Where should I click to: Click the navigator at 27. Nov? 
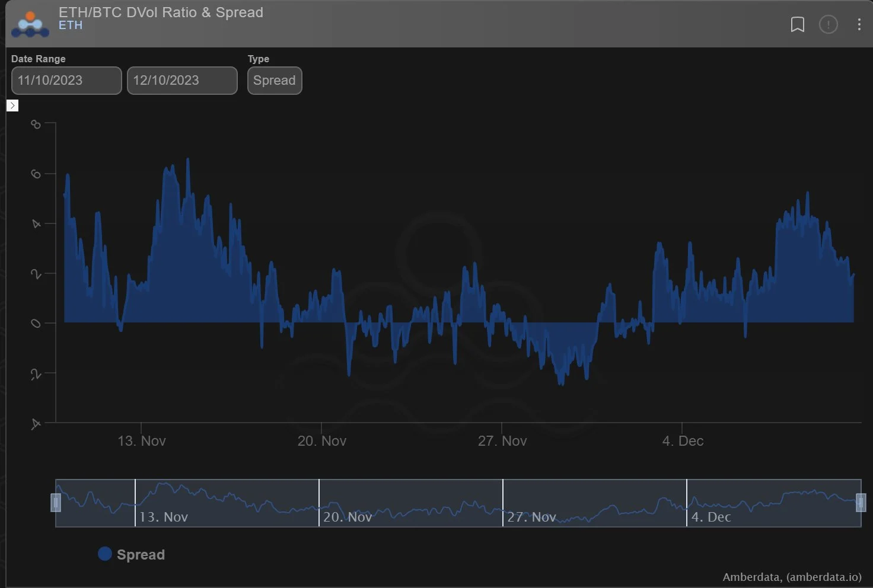(531, 517)
